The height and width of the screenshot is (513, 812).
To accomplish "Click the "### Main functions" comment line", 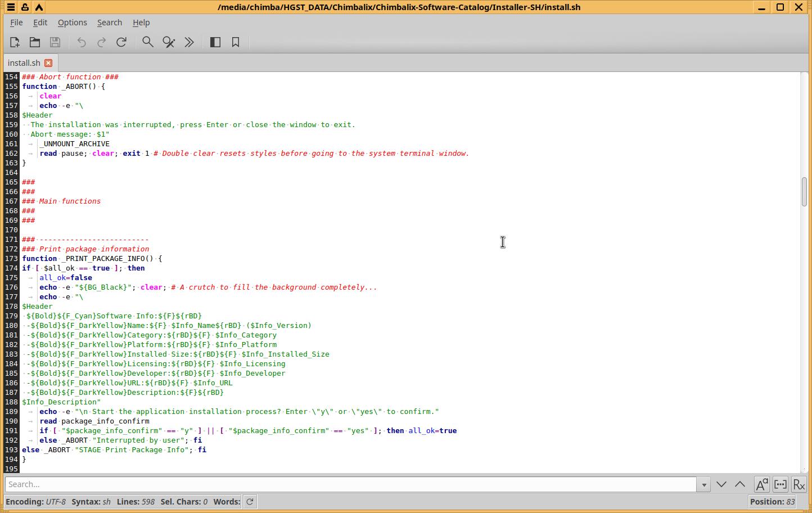I will (61, 201).
